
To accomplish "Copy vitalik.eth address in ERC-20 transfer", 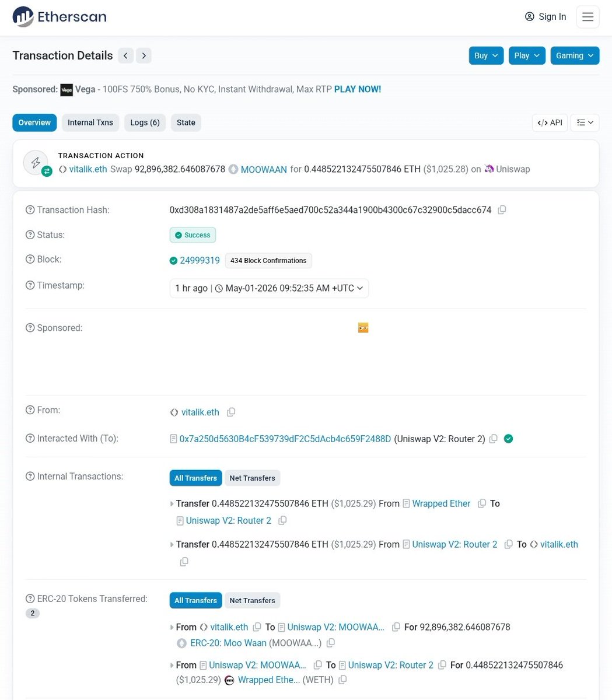I will point(257,627).
